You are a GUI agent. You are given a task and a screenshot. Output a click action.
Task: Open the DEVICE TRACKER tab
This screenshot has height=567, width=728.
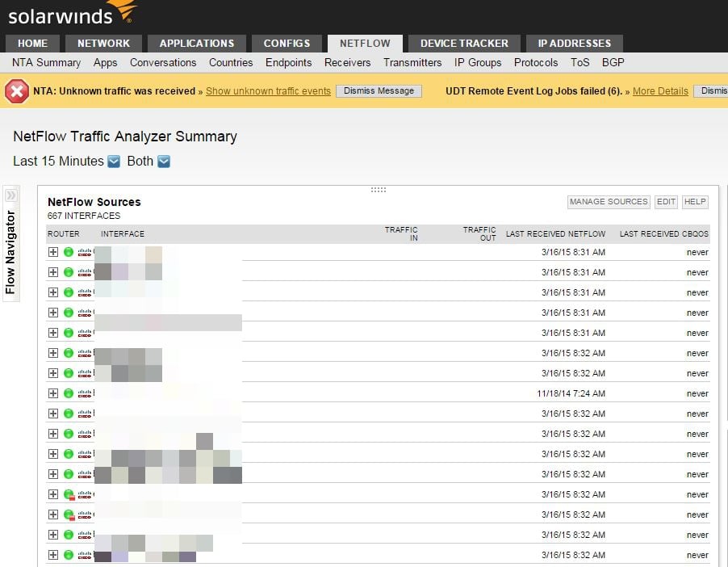click(464, 44)
